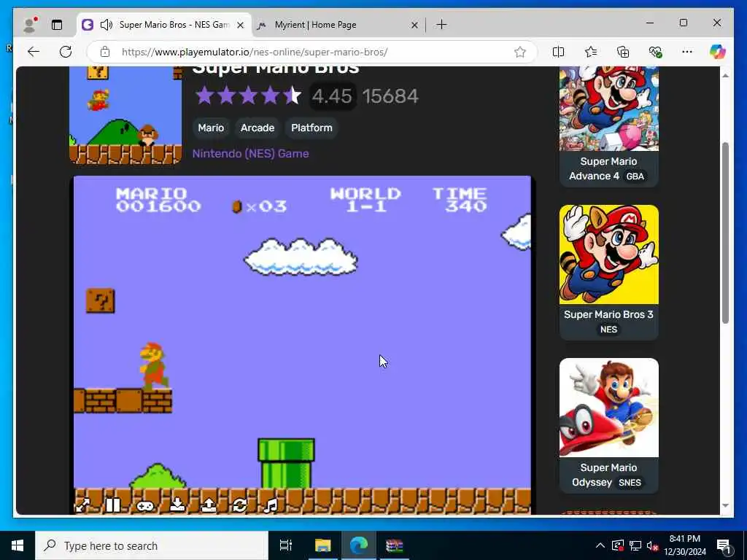Image resolution: width=747 pixels, height=560 pixels.
Task: Reload the page with the refresh button
Action: click(x=66, y=52)
